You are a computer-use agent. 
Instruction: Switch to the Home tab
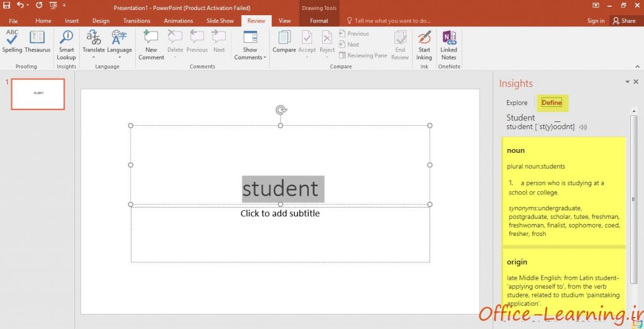point(43,21)
